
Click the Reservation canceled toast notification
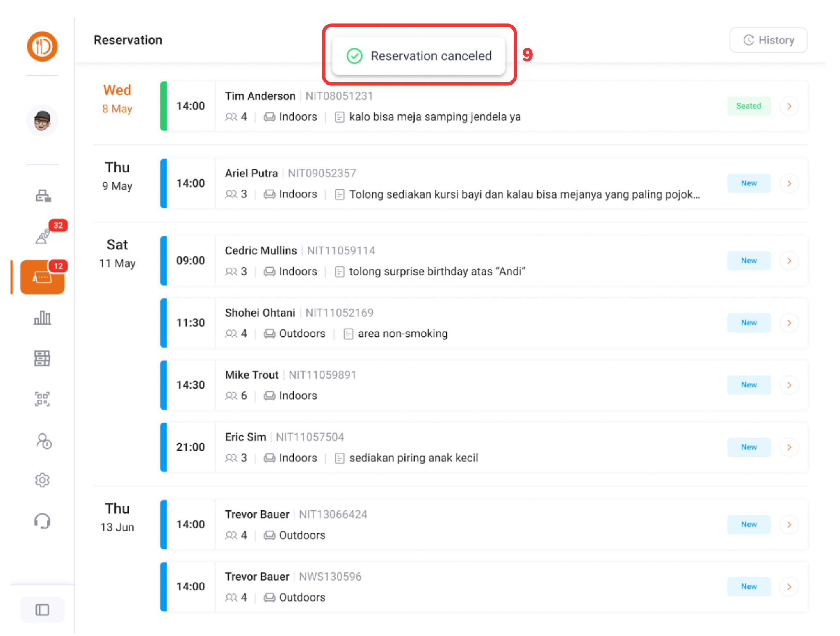click(x=418, y=56)
